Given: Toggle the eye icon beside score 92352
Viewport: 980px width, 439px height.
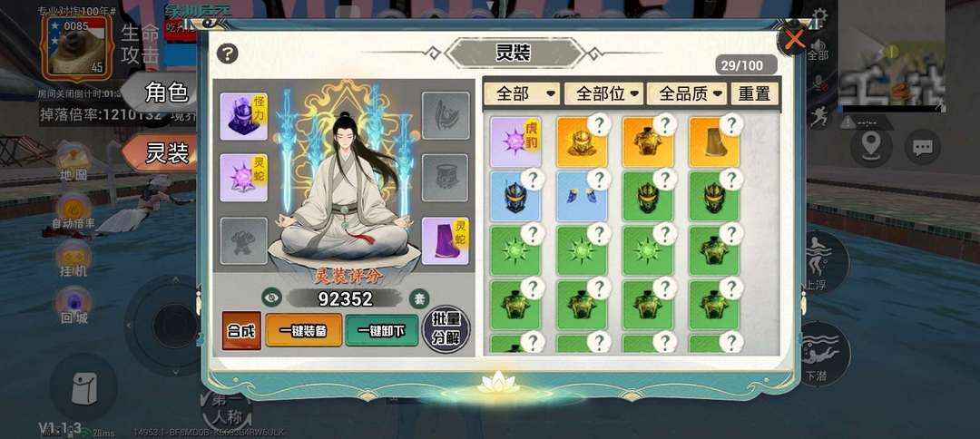Looking at the screenshot, I should point(272,298).
